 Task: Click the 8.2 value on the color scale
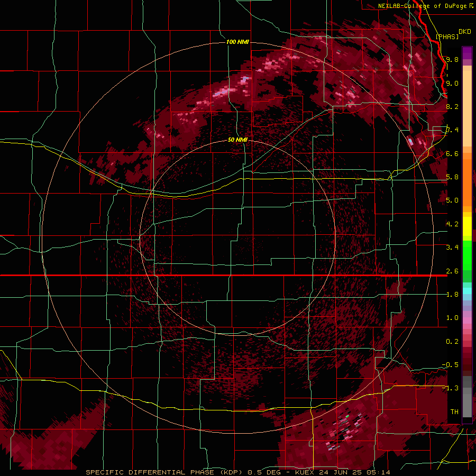point(452,106)
